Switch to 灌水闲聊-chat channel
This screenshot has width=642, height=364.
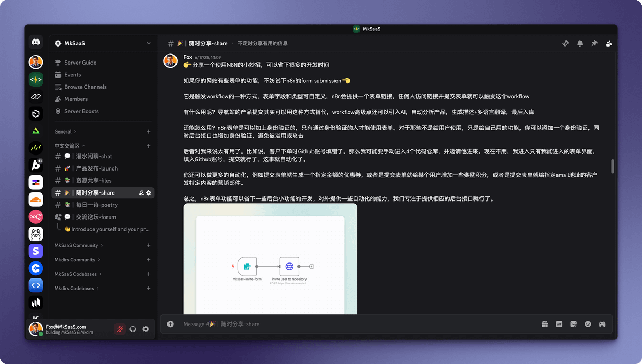[103, 156]
